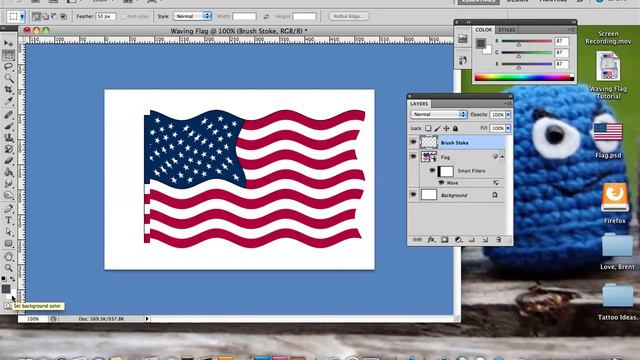This screenshot has width=640, height=360.
Task: Select the Color tab
Action: pyautogui.click(x=483, y=30)
